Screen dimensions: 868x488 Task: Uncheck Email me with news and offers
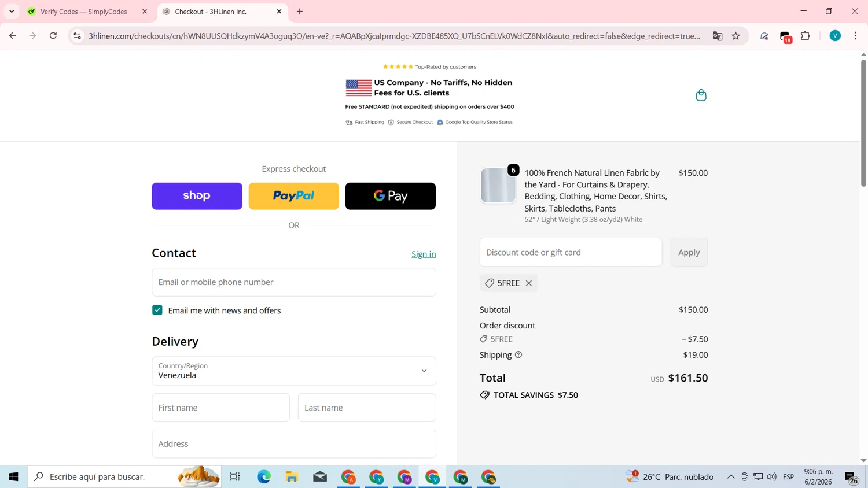pyautogui.click(x=157, y=310)
